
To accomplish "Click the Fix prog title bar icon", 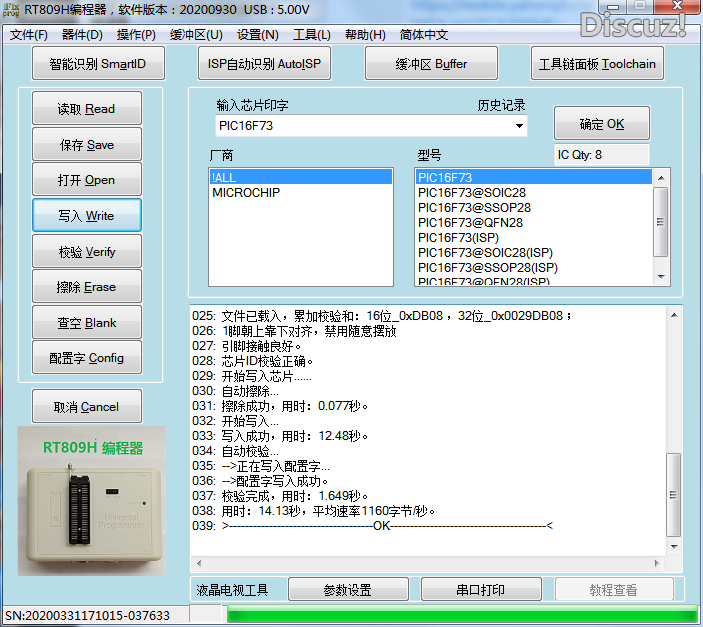I will (11, 10).
